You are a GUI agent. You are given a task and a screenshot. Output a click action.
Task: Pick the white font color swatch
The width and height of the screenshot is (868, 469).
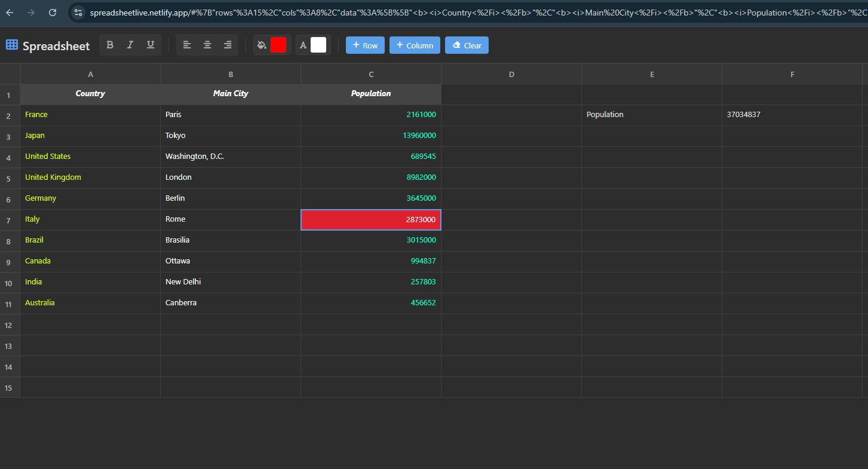point(319,44)
